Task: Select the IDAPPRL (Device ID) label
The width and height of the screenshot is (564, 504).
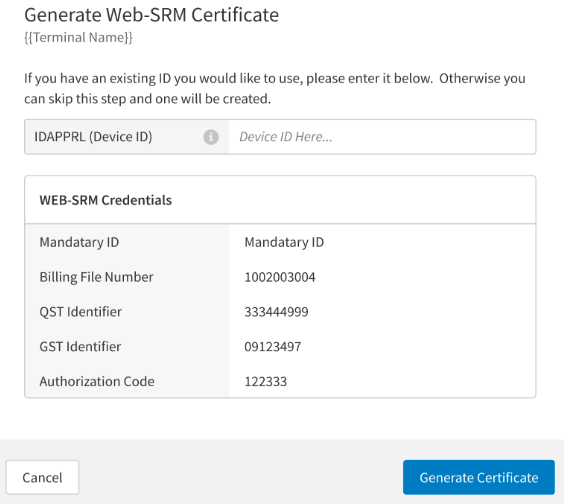Action: point(93,137)
